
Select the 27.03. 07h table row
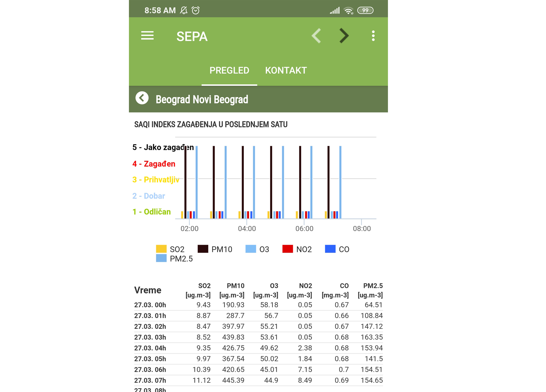[258, 380]
